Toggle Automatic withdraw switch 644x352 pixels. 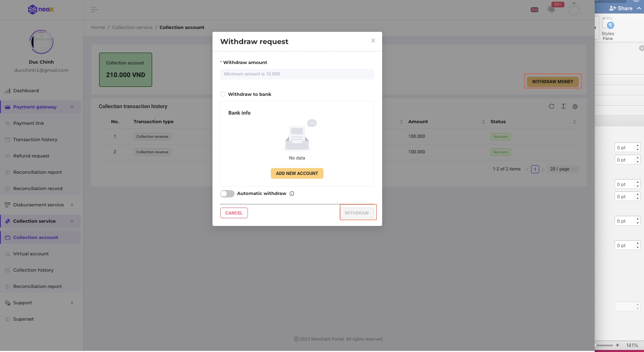227,194
